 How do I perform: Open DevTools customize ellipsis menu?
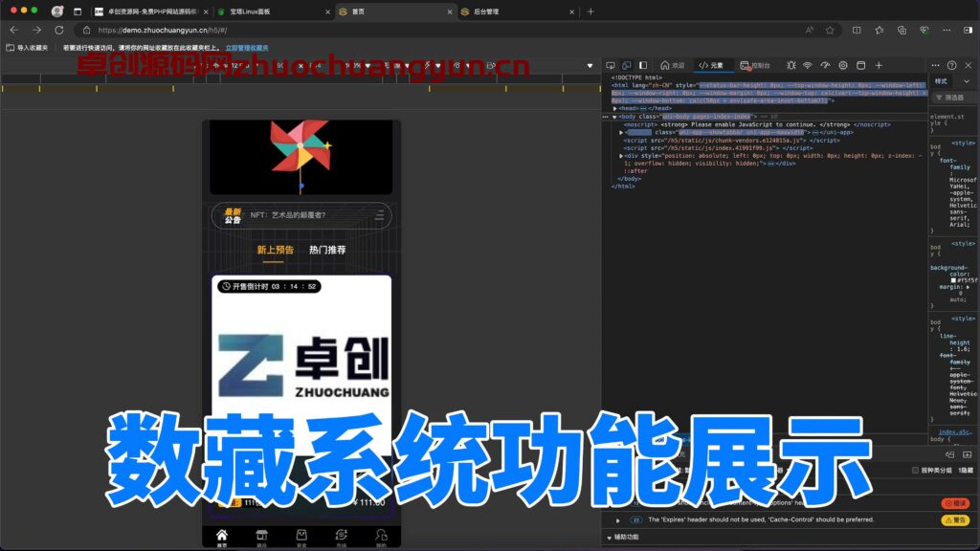click(935, 65)
